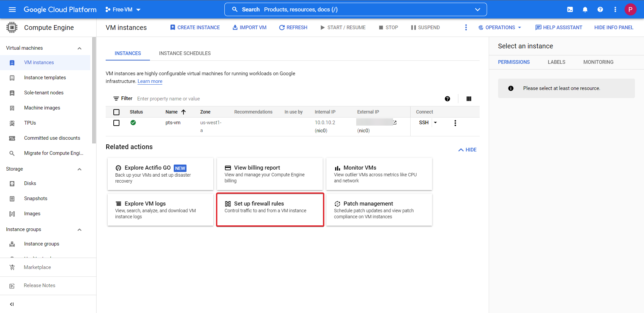The height and width of the screenshot is (313, 644).
Task: Open the View billing report card
Action: (270, 174)
